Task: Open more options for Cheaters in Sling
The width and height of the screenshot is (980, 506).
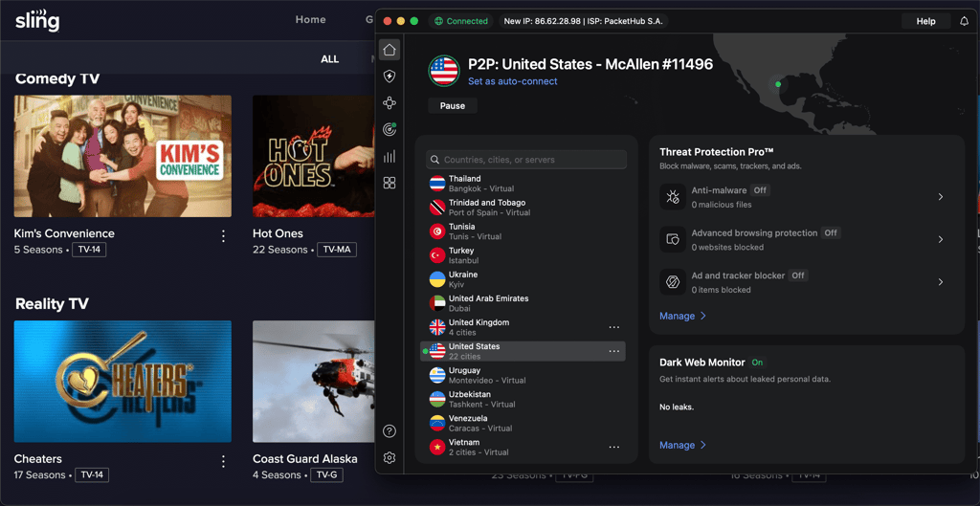Action: point(223,462)
